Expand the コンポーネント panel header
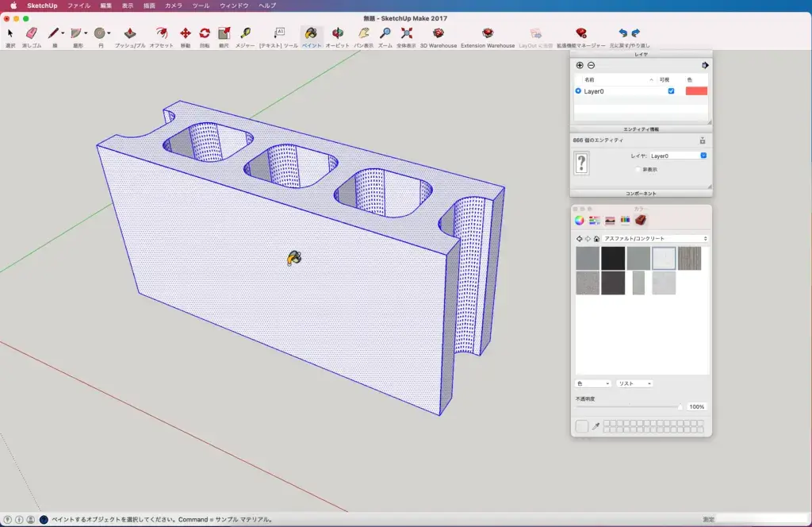Image resolution: width=812 pixels, height=527 pixels. pos(641,194)
